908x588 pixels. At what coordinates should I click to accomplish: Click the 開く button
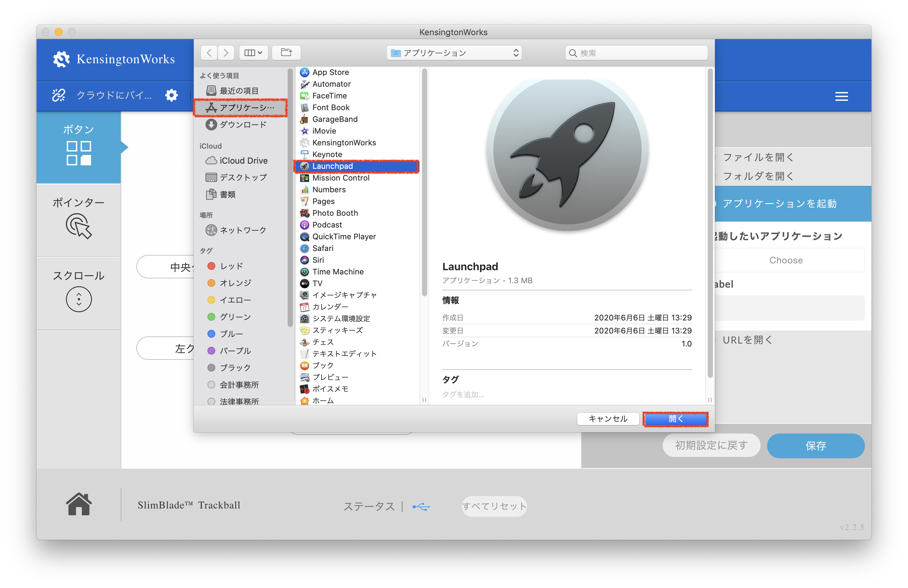point(676,419)
